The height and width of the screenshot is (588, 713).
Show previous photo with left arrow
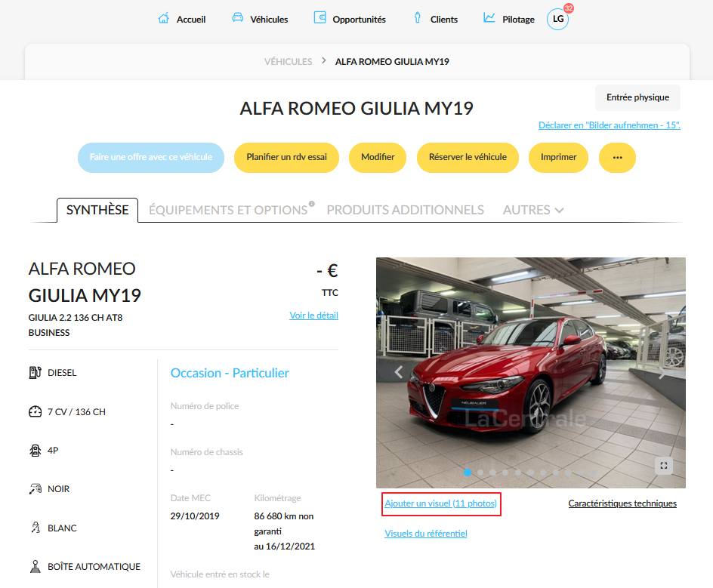pyautogui.click(x=399, y=372)
